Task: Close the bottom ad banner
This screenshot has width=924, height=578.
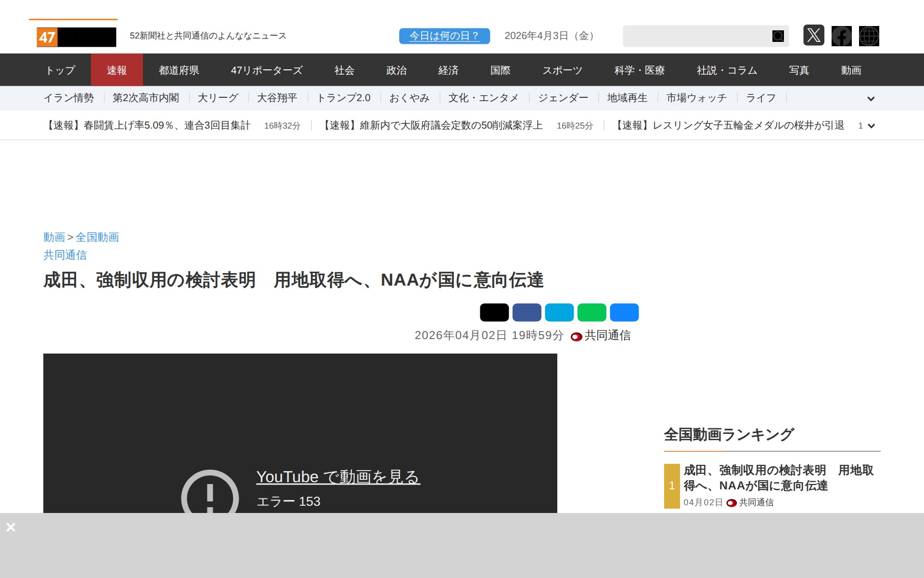Action: [x=11, y=527]
